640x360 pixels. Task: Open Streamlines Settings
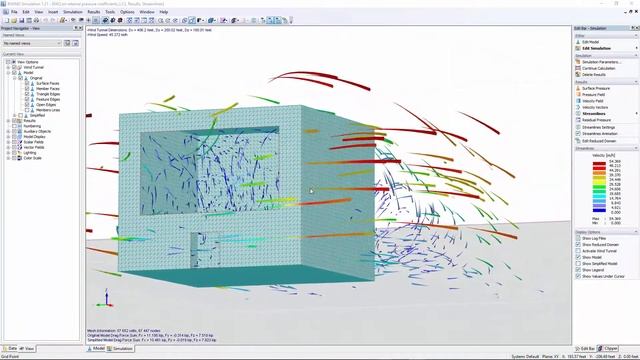click(x=598, y=127)
